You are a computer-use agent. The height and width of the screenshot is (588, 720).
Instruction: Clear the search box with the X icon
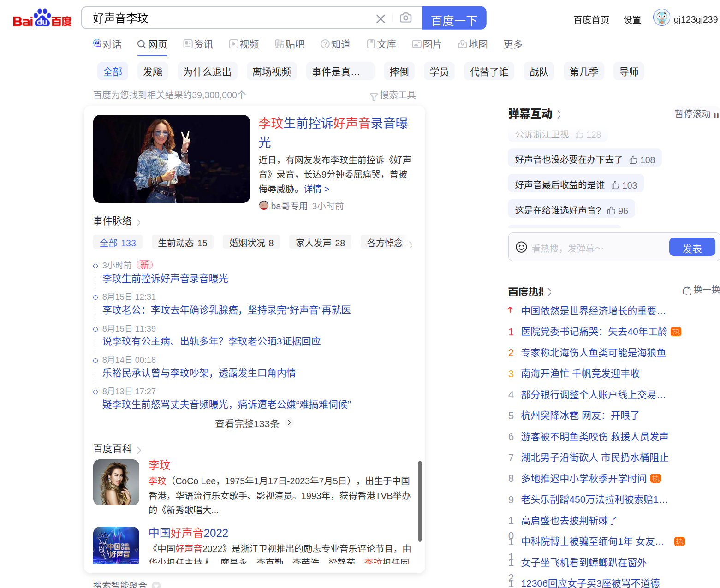pos(381,18)
